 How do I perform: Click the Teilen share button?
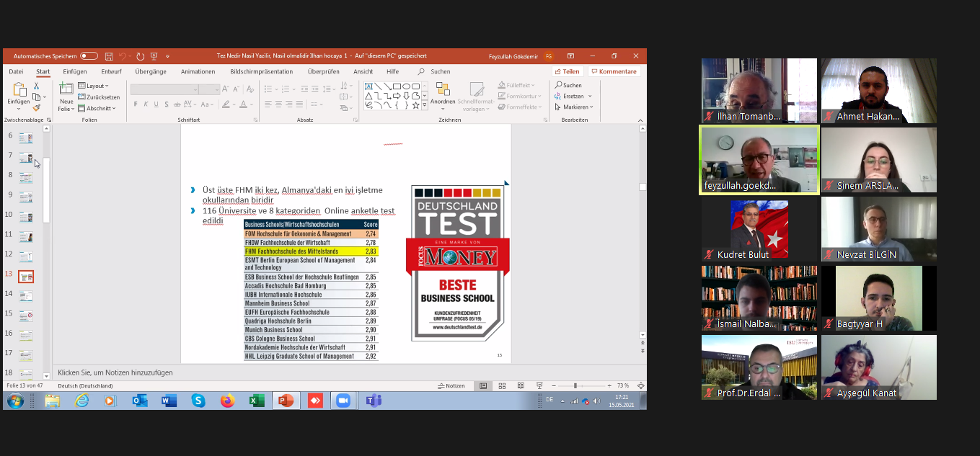[567, 72]
